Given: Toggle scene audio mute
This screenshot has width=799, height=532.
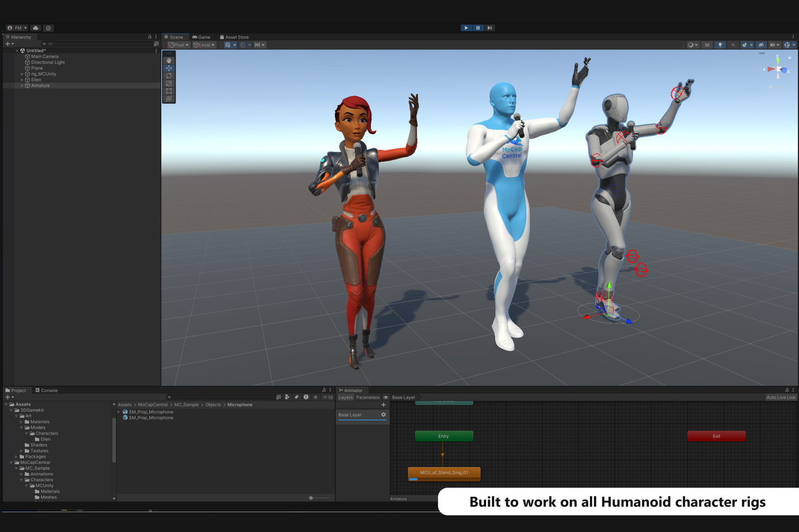Looking at the screenshot, I should pos(733,45).
